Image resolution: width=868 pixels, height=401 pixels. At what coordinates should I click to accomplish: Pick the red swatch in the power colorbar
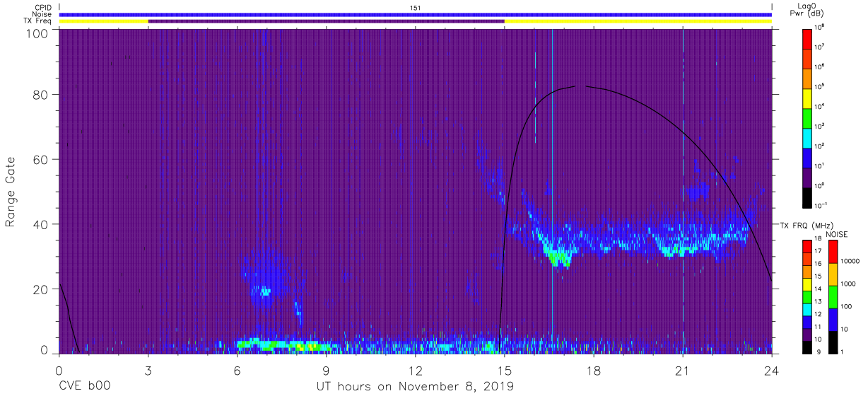(x=809, y=37)
